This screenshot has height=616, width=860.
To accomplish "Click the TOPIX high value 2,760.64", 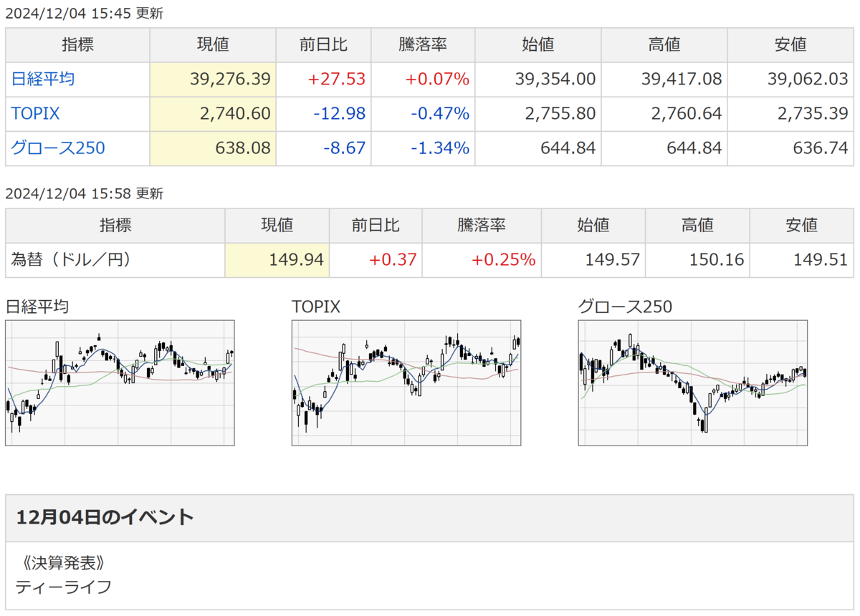I will 688,113.
